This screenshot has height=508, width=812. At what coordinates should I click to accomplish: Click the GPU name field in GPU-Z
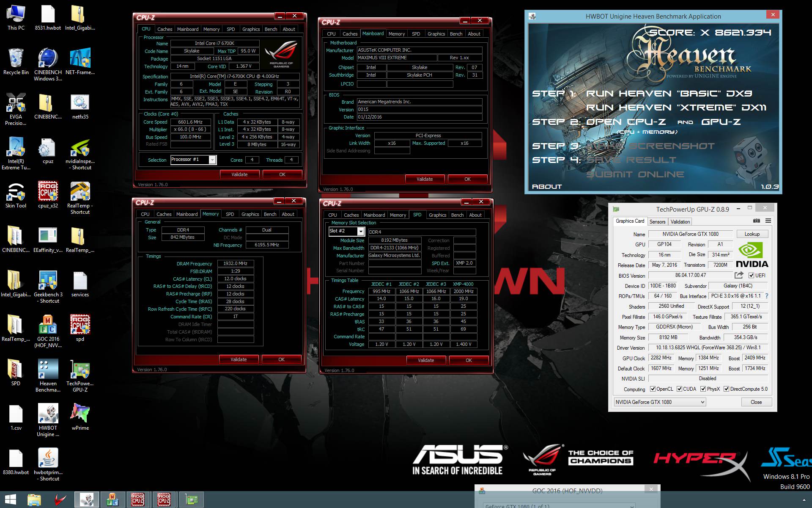[690, 234]
